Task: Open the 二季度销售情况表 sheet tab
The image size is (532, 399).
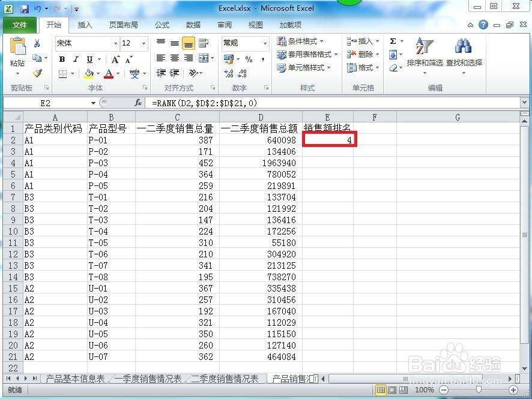Action: (x=225, y=379)
